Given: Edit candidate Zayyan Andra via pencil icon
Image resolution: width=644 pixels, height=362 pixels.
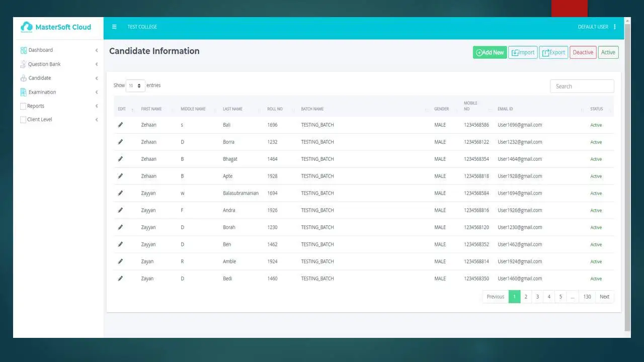Looking at the screenshot, I should pyautogui.click(x=120, y=210).
